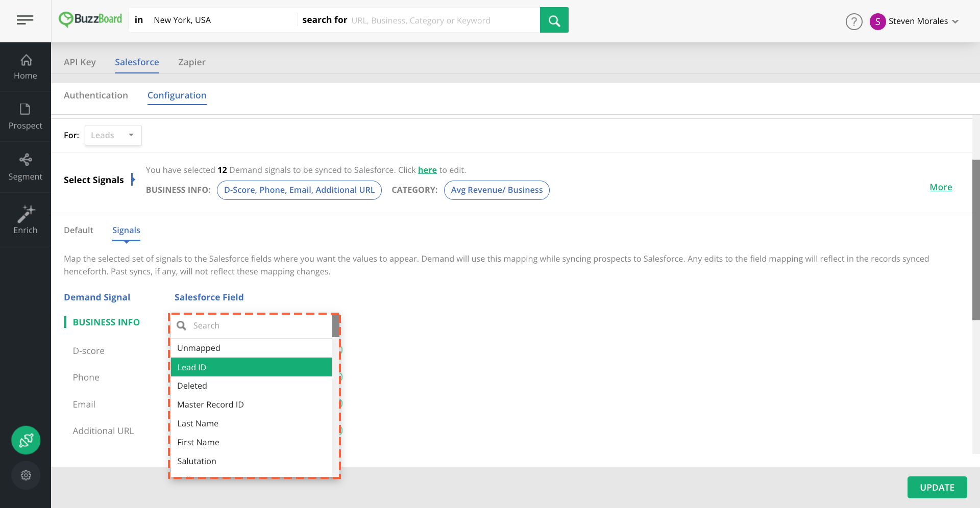Click the Select Signals label
The image size is (980, 508).
[x=94, y=180]
